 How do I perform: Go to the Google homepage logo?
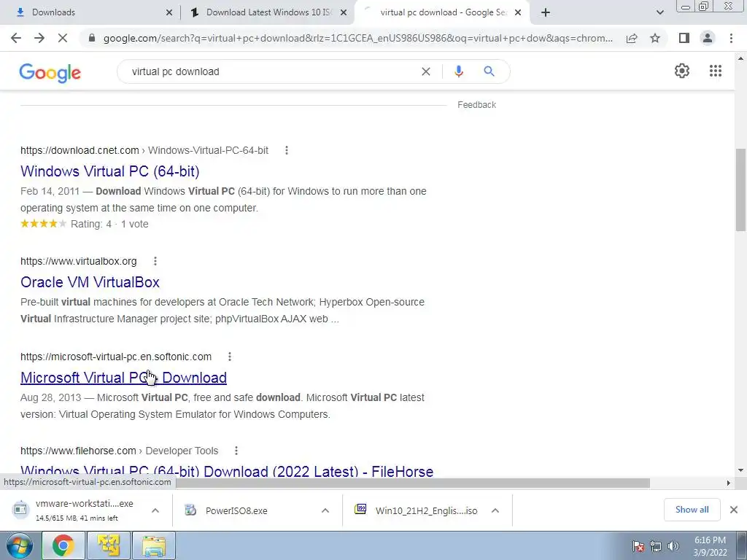click(x=50, y=73)
